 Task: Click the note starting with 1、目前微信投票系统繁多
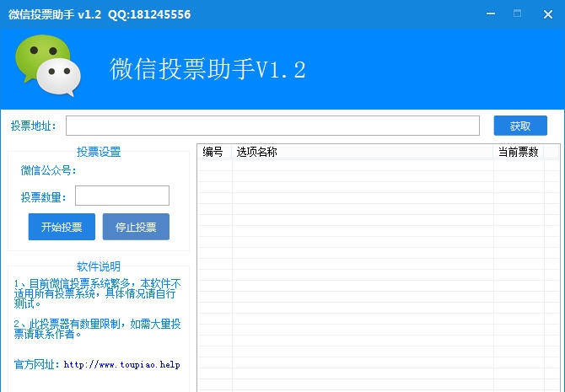pos(97,293)
